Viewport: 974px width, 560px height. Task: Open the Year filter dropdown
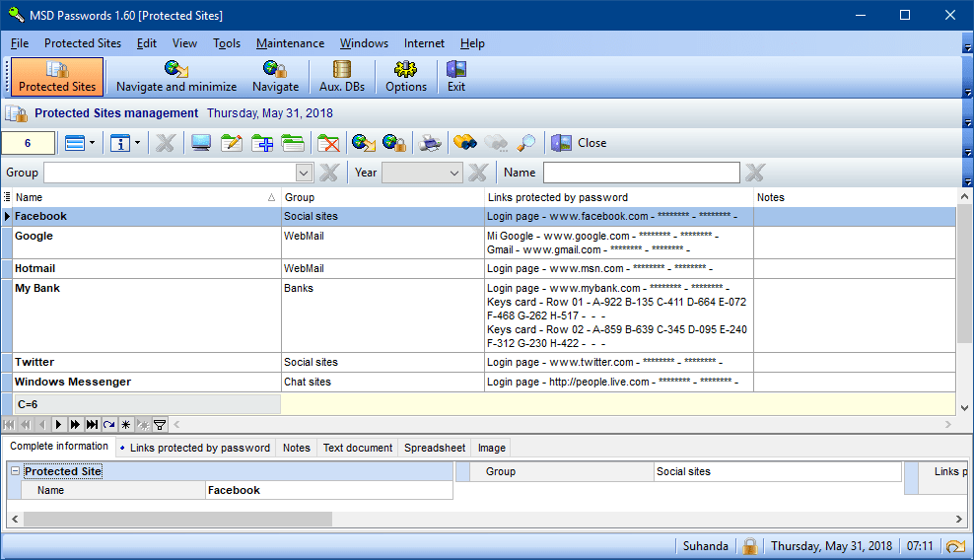(x=454, y=173)
